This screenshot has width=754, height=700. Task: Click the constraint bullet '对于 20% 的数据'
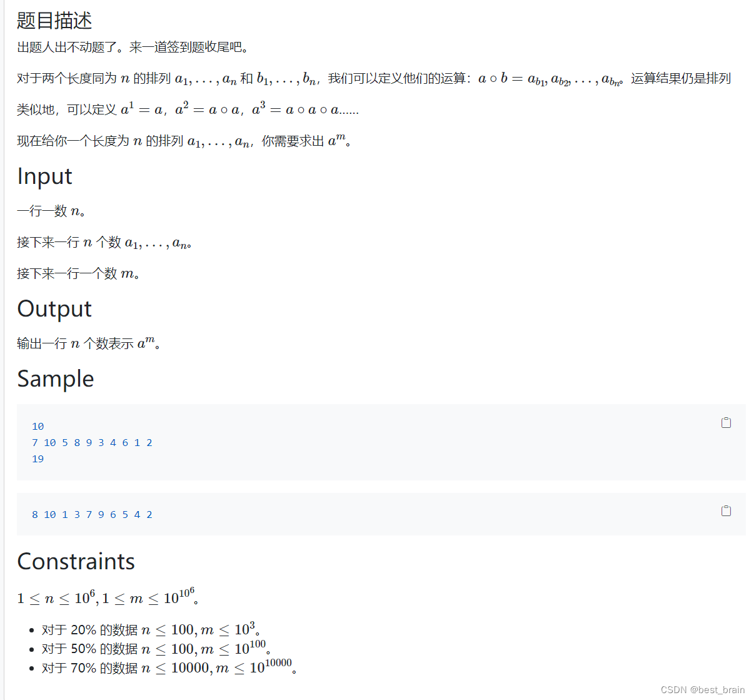click(151, 629)
